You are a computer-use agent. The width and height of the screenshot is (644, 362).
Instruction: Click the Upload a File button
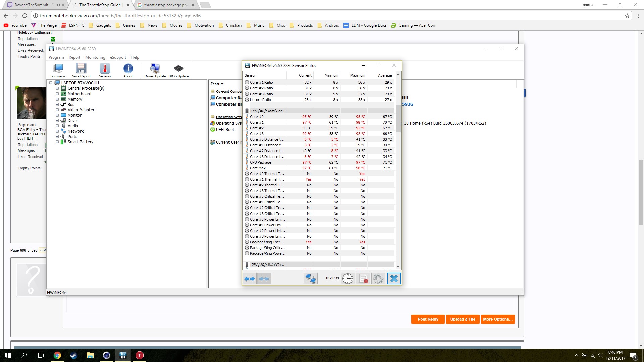click(x=463, y=319)
